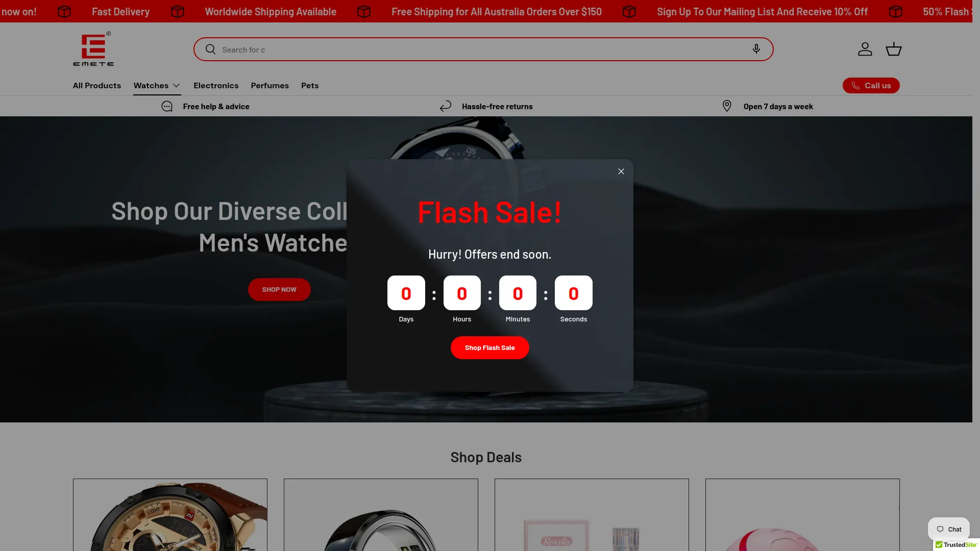980x551 pixels.
Task: Open the pink round product thumbnail
Action: point(802,515)
